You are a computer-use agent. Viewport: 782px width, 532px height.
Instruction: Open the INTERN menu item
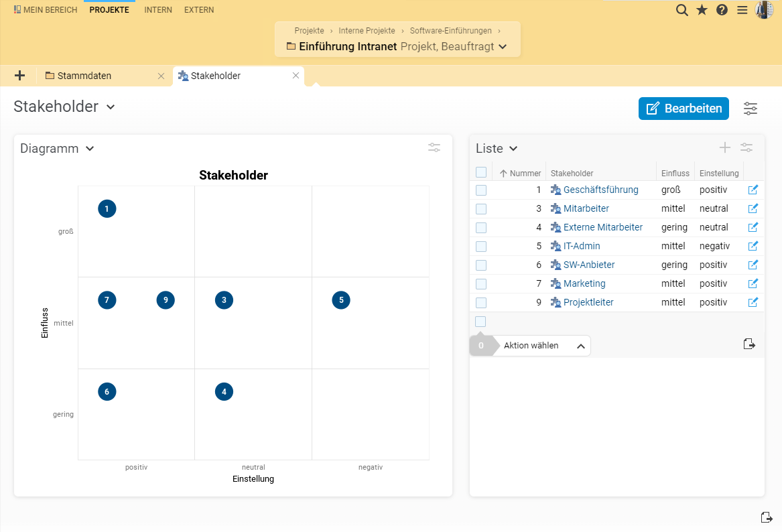tap(158, 10)
